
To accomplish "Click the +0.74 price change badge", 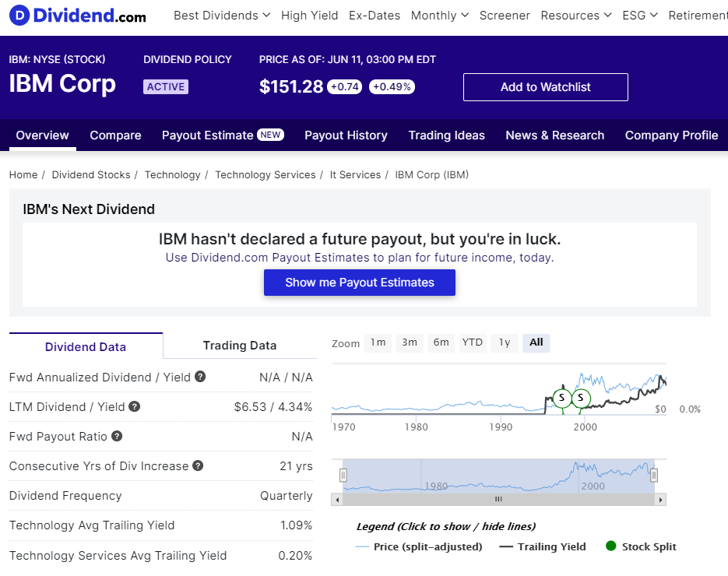I will 345,87.
